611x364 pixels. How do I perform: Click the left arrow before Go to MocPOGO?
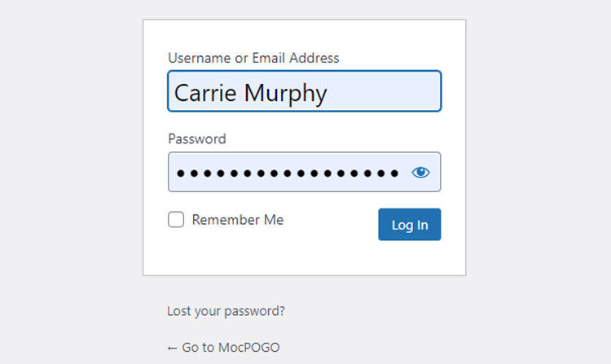(172, 348)
